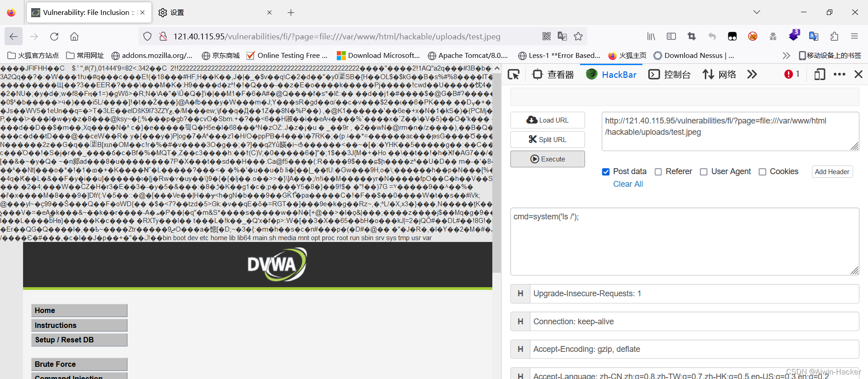Focus the HackBar URL text area
Screen dimensions: 868x379
730,131
